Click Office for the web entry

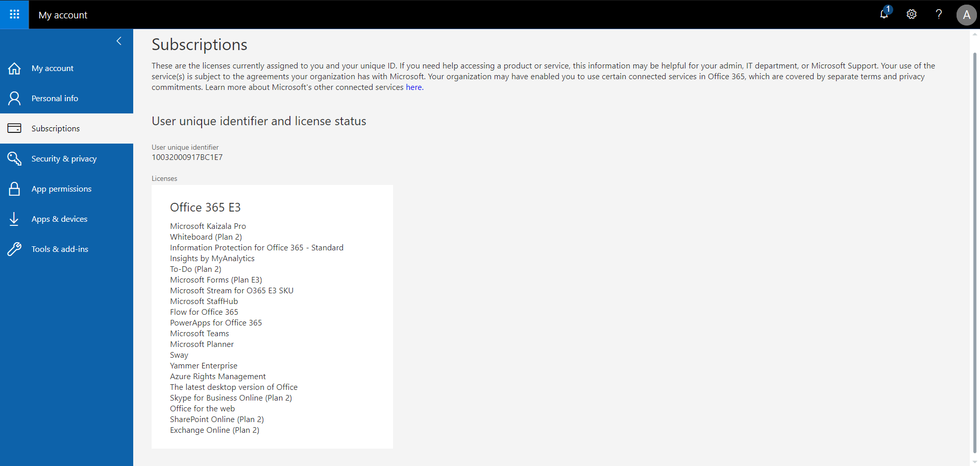[x=203, y=409]
